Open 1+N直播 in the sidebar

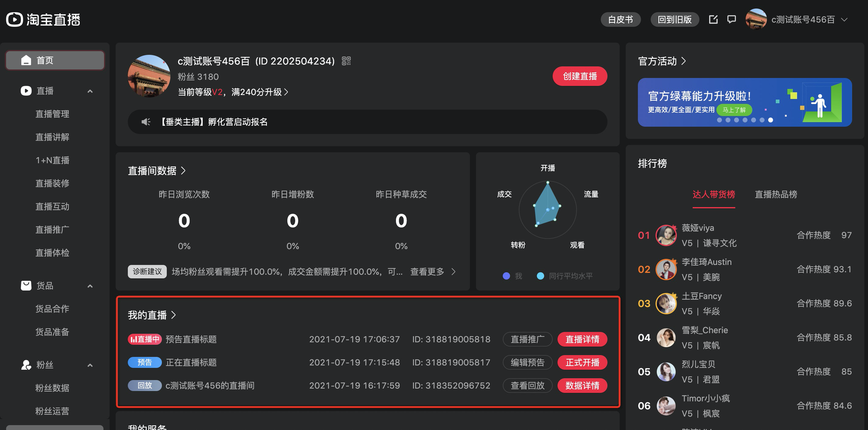tap(52, 161)
